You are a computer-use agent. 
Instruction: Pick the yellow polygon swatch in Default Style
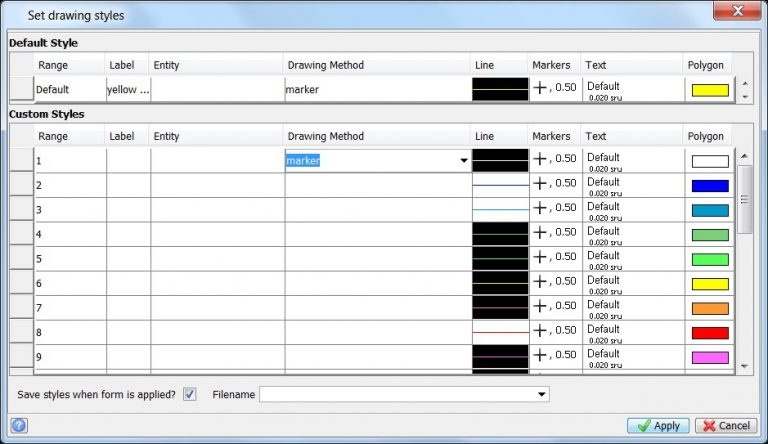pos(710,90)
